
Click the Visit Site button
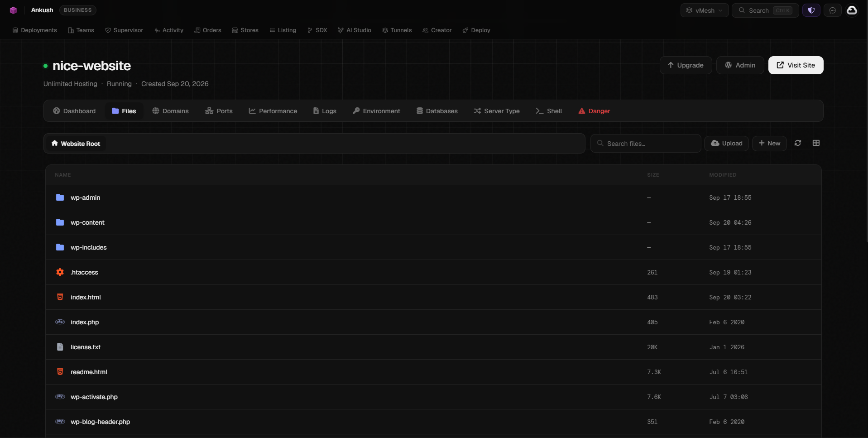click(x=796, y=65)
